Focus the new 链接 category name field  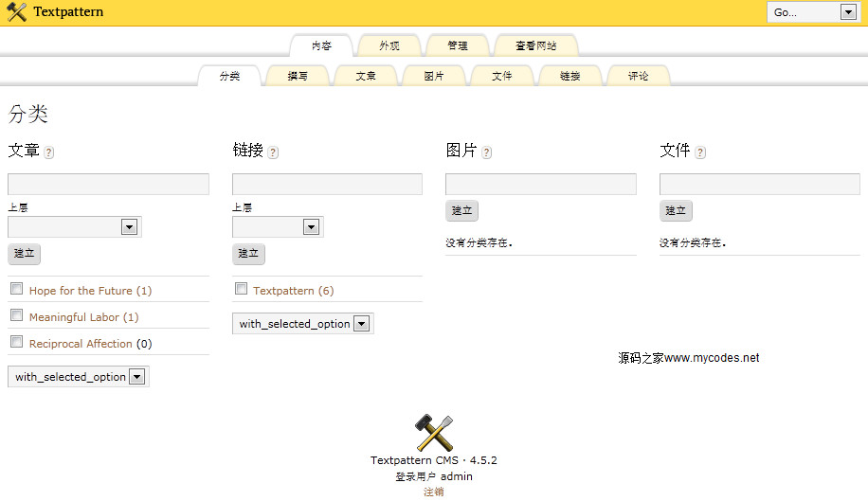coord(327,184)
